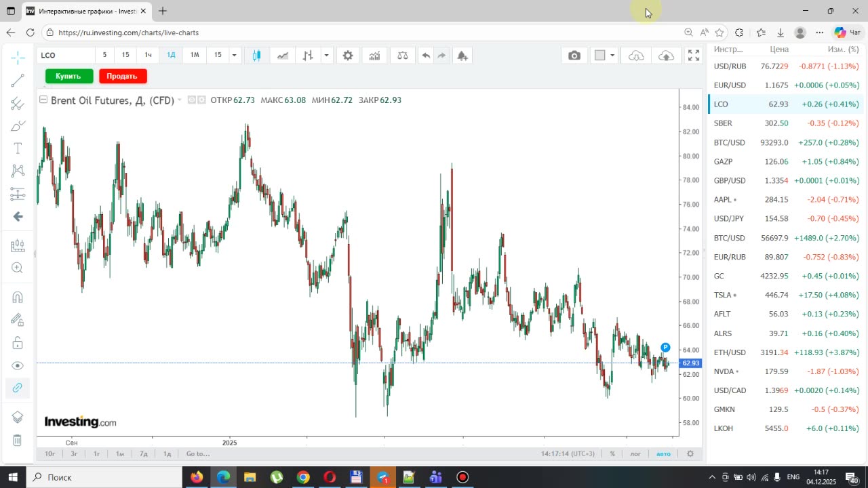Collapse the Brent Oil Futures legend
Image resolution: width=868 pixels, height=488 pixels.
point(43,100)
